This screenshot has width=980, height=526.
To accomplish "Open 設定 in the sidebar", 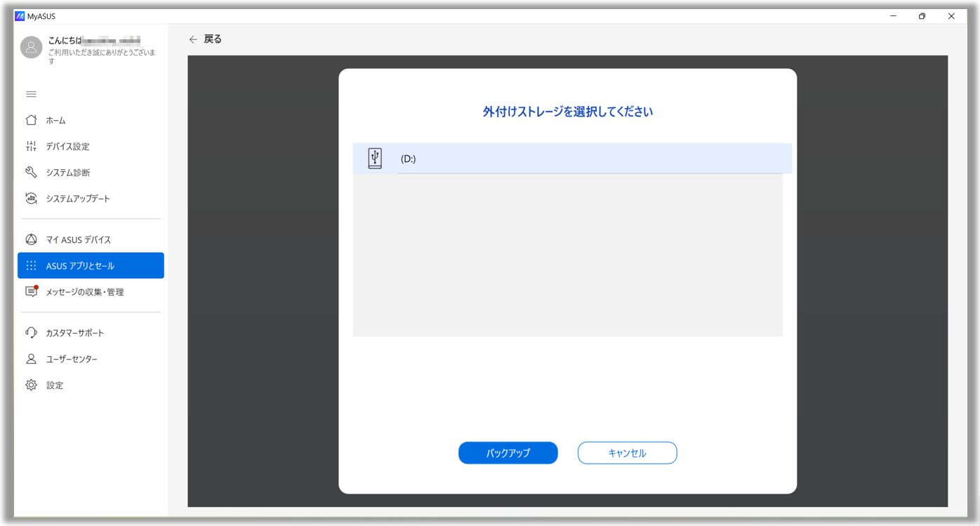I will [91, 385].
